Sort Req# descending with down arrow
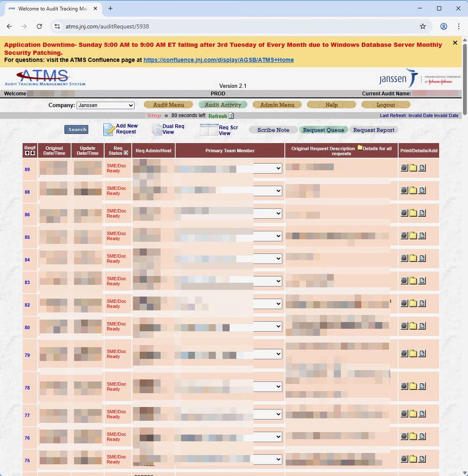 (x=32, y=153)
